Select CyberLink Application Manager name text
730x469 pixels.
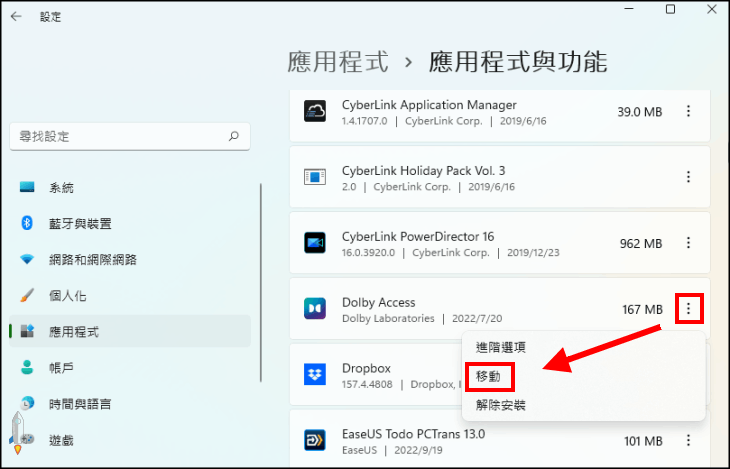(429, 105)
